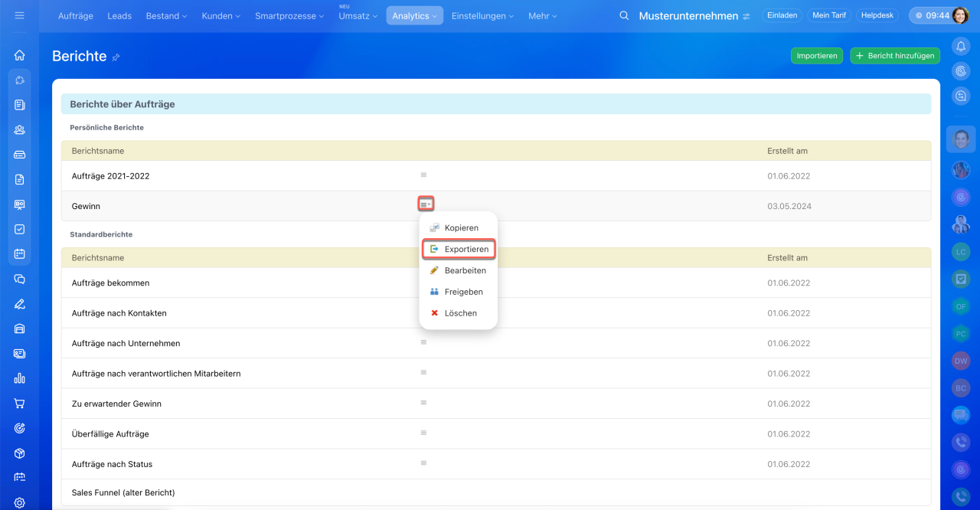
Task: Open the calendar icon in left sidebar
Action: point(20,254)
